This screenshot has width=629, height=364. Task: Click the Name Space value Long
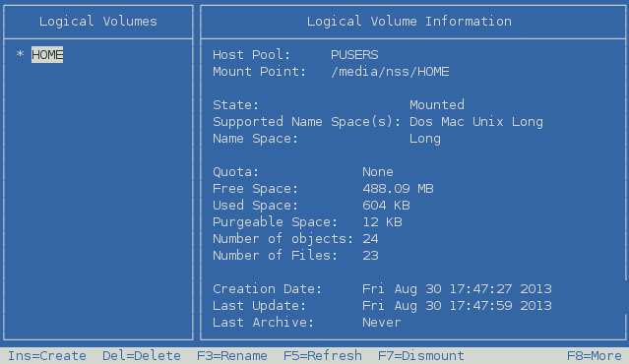(425, 139)
